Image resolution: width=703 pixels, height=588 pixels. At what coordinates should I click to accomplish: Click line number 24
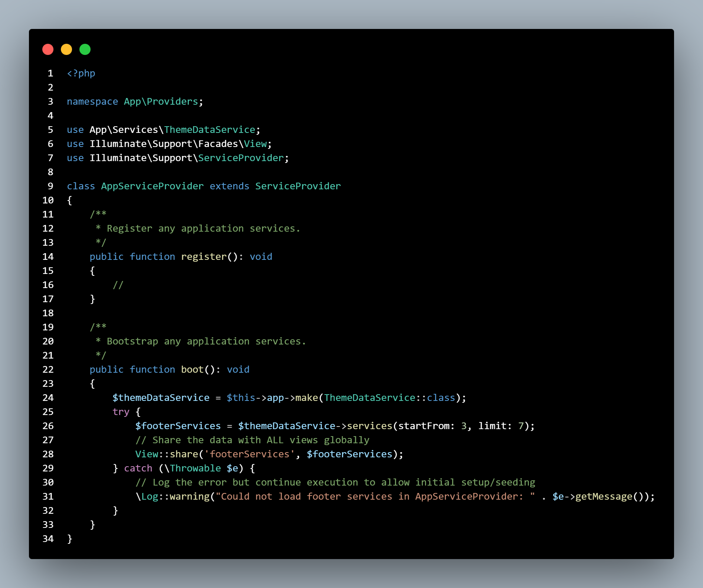click(x=48, y=398)
